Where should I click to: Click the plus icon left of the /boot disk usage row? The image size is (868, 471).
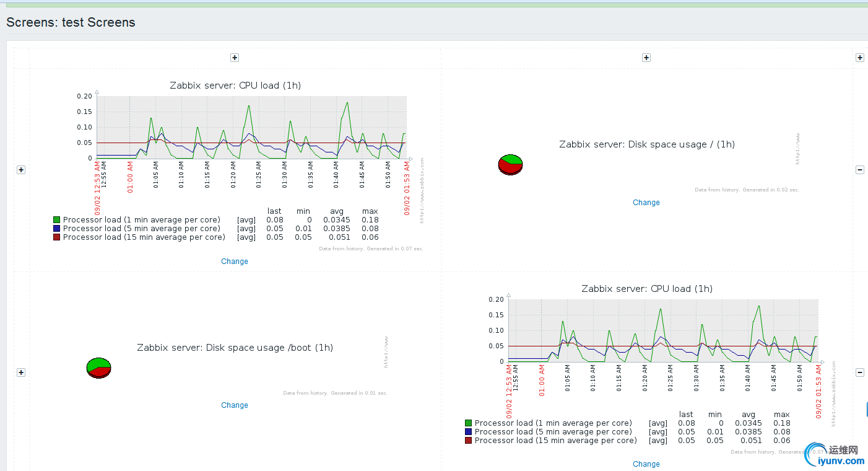[21, 372]
